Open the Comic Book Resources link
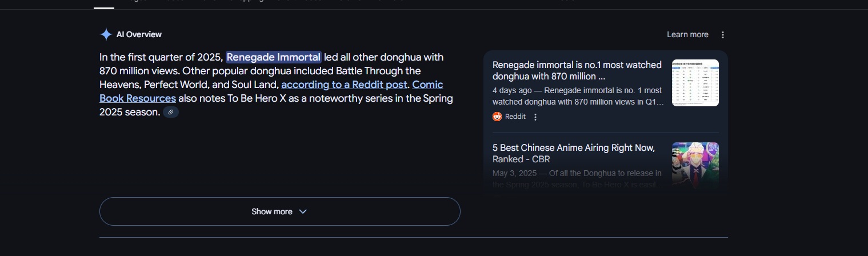Viewport: 868px width, 256px height. click(271, 91)
